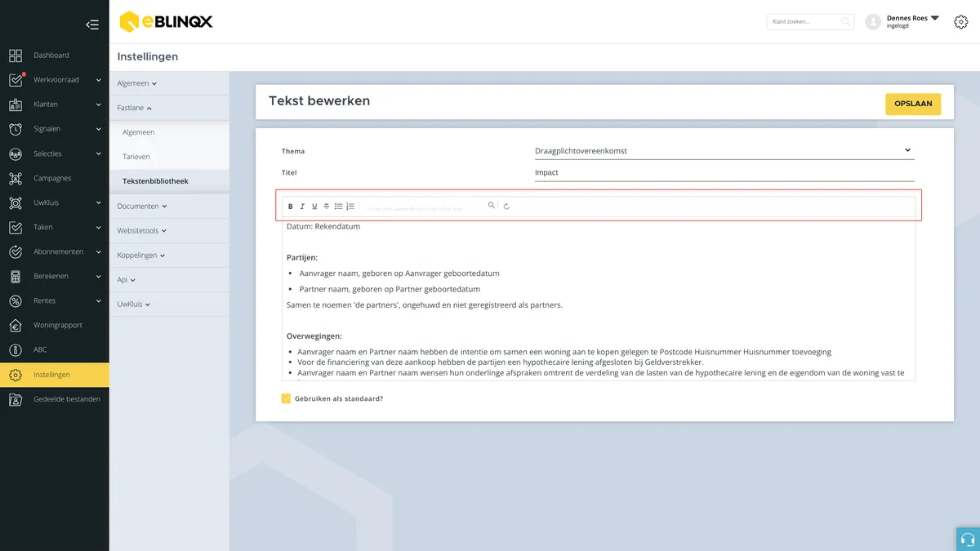Insert a bulleted list

(339, 207)
